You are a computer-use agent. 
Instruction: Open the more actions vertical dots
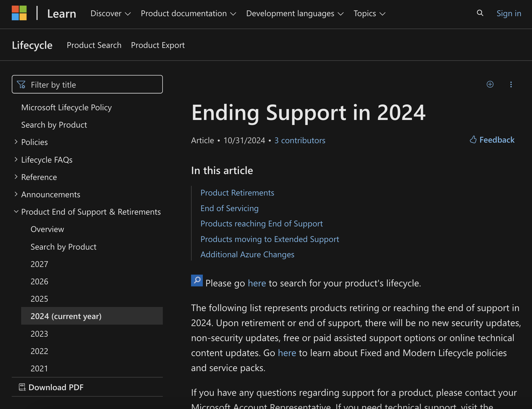point(511,84)
